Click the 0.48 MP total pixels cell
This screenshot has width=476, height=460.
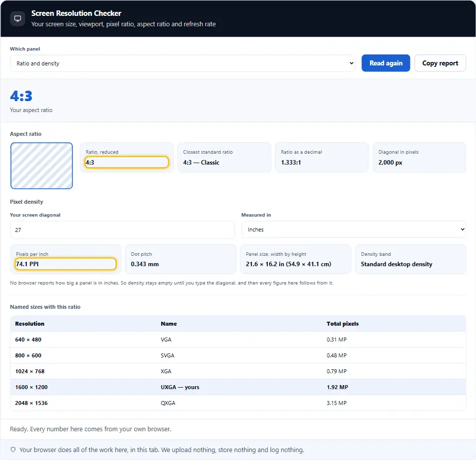[337, 355]
